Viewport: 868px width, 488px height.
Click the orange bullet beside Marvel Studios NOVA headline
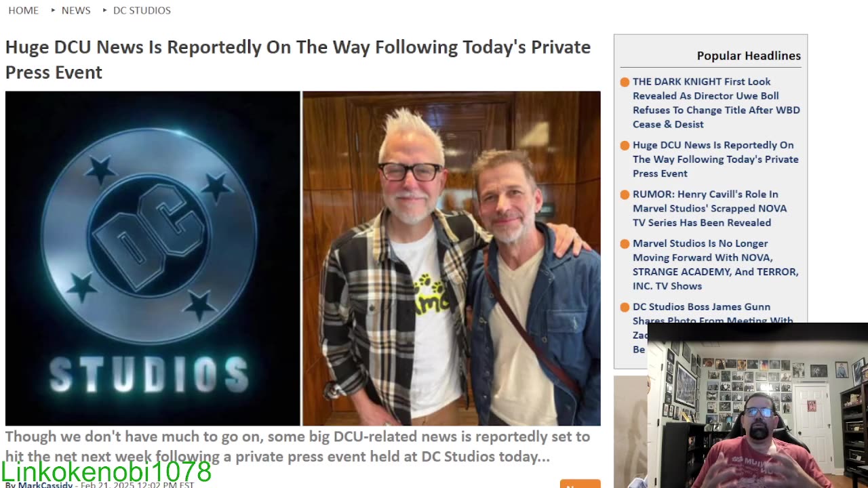(625, 244)
